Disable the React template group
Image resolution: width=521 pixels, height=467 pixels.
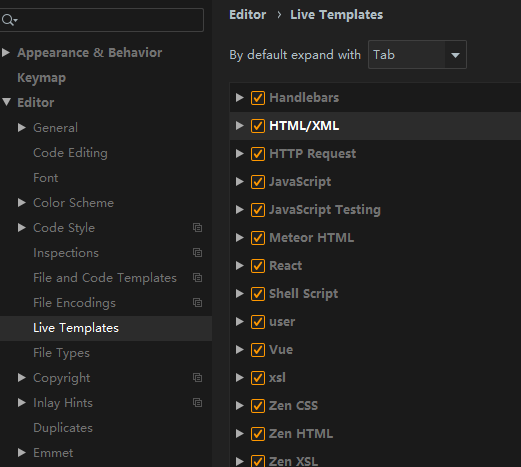[258, 266]
